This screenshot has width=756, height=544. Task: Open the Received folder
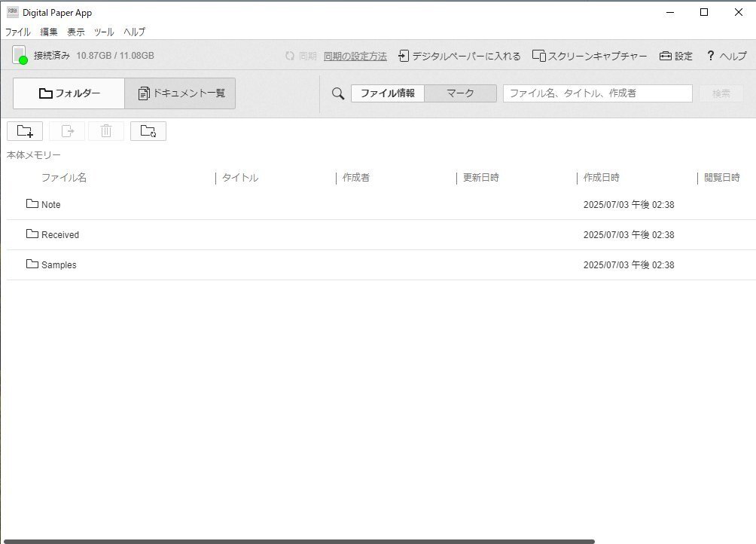pos(59,235)
